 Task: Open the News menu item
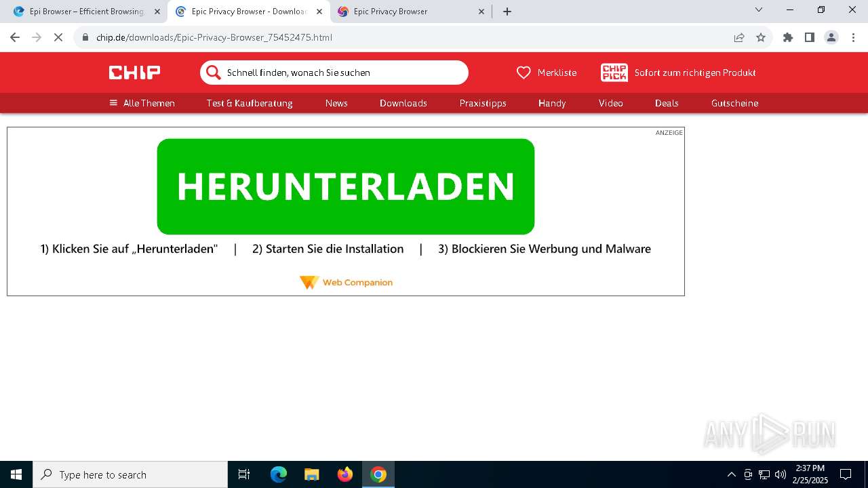(336, 103)
